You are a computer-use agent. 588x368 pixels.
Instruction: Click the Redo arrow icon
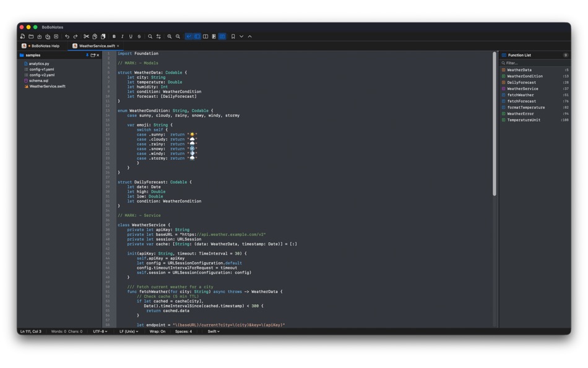click(x=75, y=37)
